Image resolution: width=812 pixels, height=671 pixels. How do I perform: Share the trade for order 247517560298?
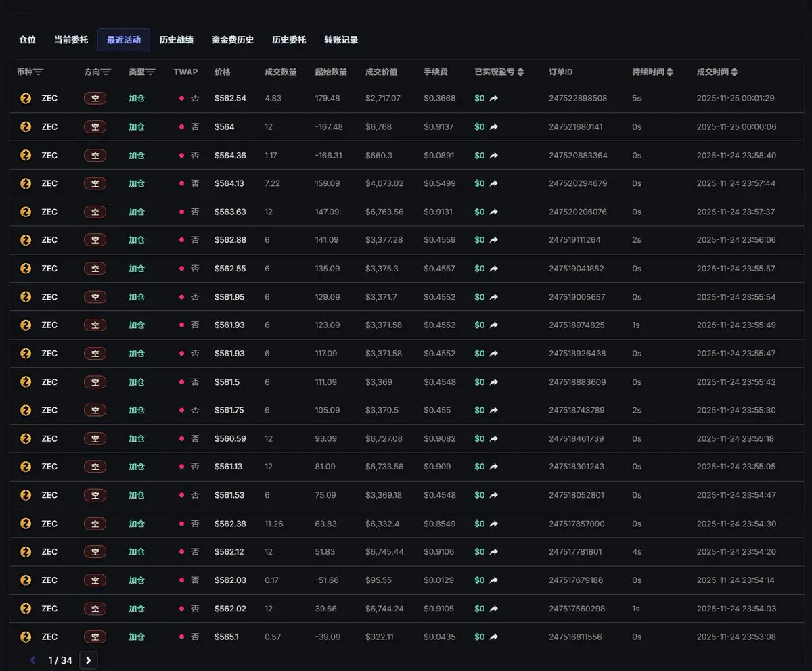(x=494, y=609)
